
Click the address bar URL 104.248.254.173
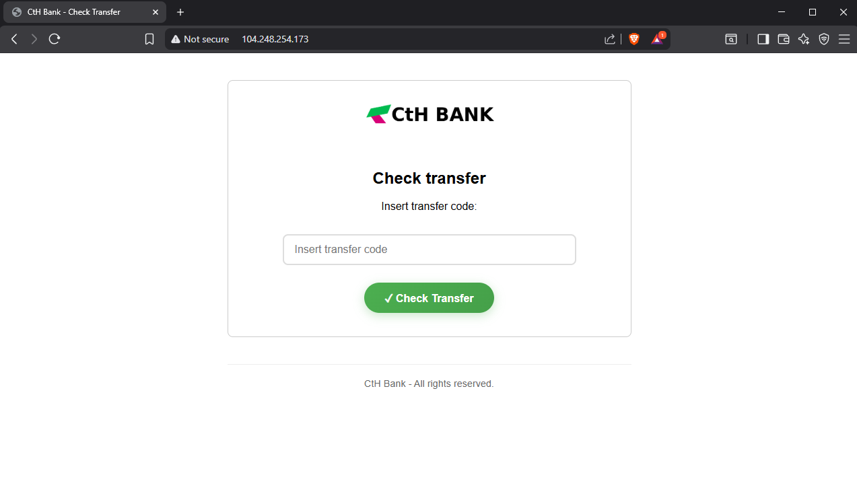275,39
